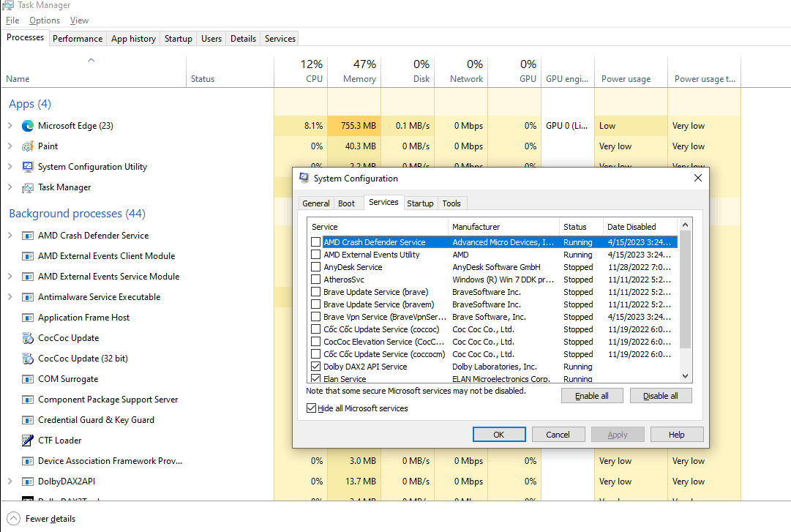Uncheck the Dolby DAX2 API Service checkbox
The height and width of the screenshot is (532, 791).
316,367
